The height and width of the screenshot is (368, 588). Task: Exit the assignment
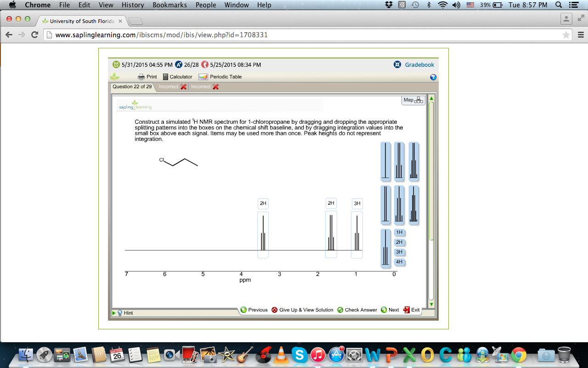[x=412, y=310]
